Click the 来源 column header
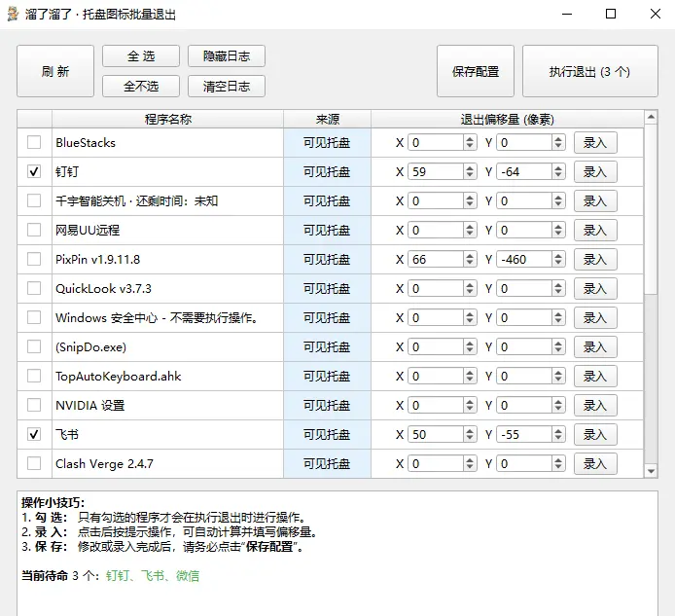 click(327, 119)
